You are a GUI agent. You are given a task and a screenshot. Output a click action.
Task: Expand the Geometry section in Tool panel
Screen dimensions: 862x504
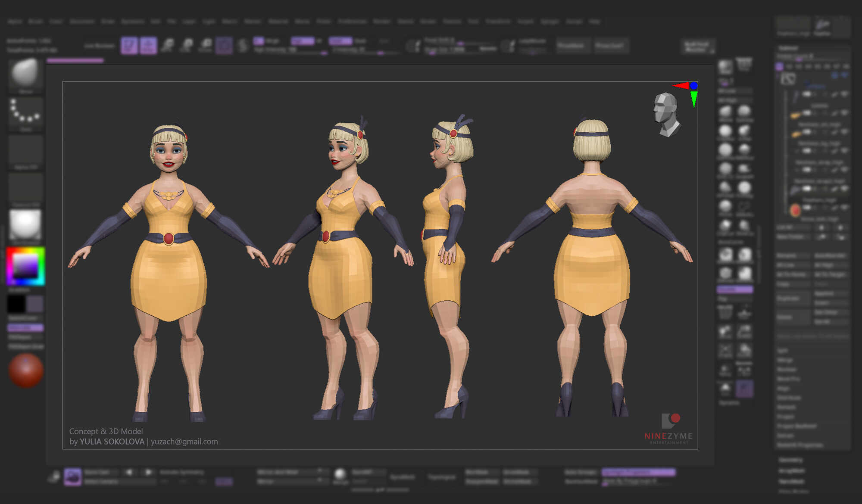[791, 460]
